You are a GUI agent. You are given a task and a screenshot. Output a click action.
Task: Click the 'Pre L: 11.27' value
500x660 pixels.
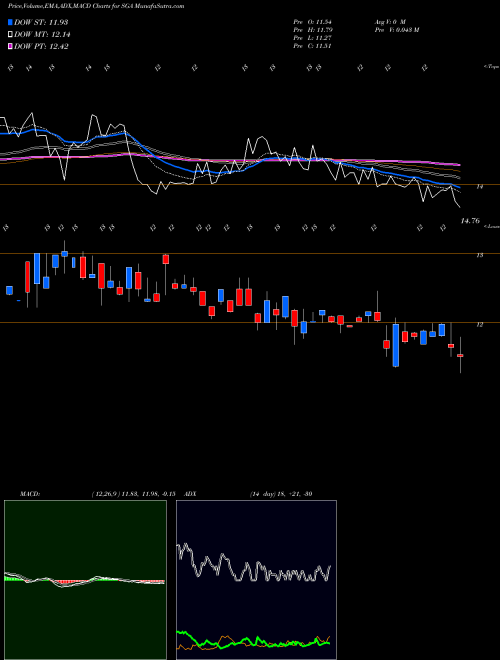click(x=313, y=38)
